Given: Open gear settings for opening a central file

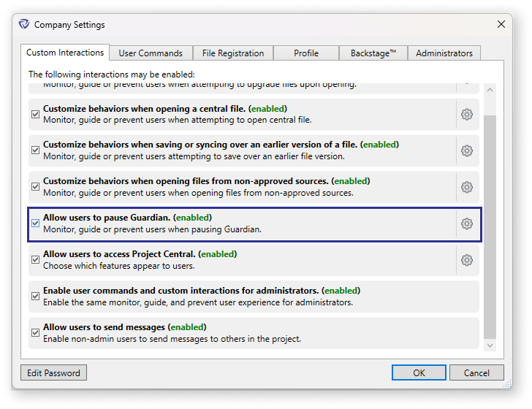Looking at the screenshot, I should coord(467,114).
